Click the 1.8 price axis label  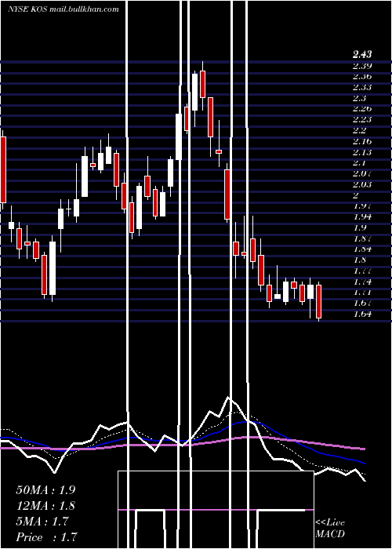click(x=360, y=260)
